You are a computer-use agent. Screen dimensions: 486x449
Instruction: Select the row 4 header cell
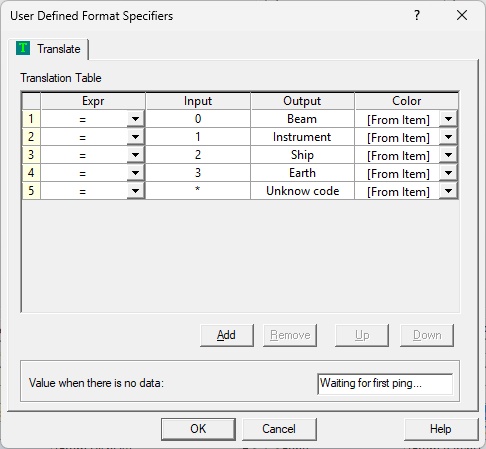pyautogui.click(x=31, y=173)
